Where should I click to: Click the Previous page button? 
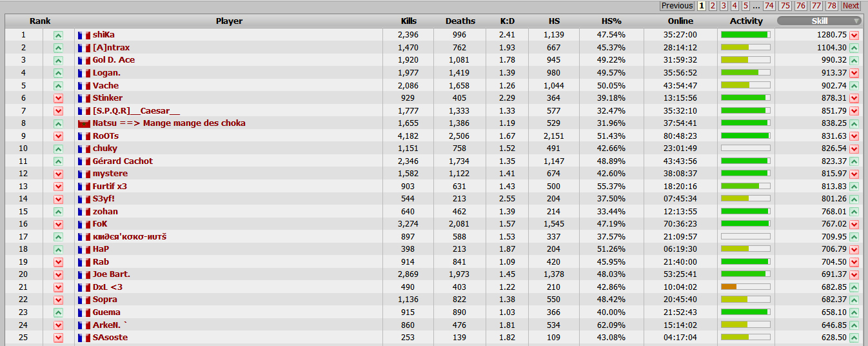[x=677, y=6]
